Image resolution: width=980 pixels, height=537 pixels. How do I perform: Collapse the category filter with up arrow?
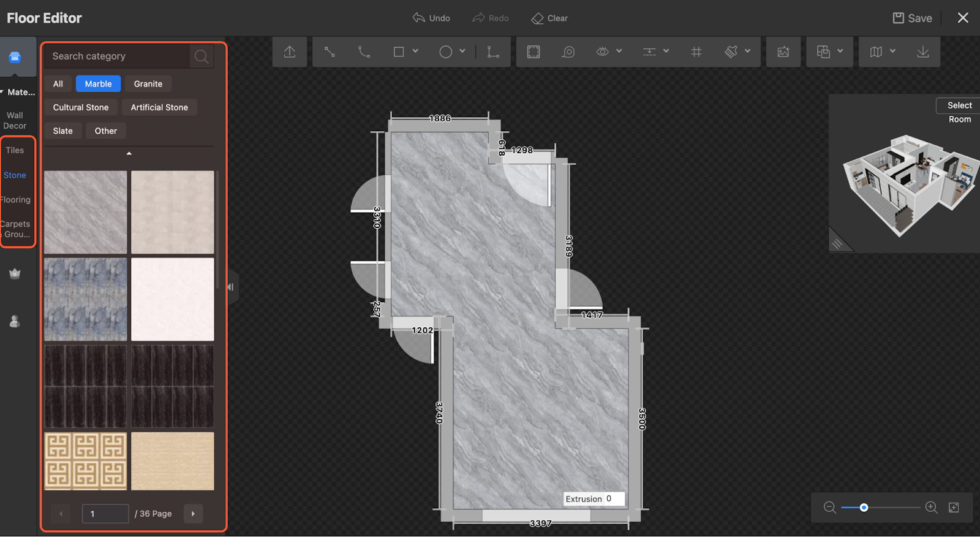click(129, 153)
